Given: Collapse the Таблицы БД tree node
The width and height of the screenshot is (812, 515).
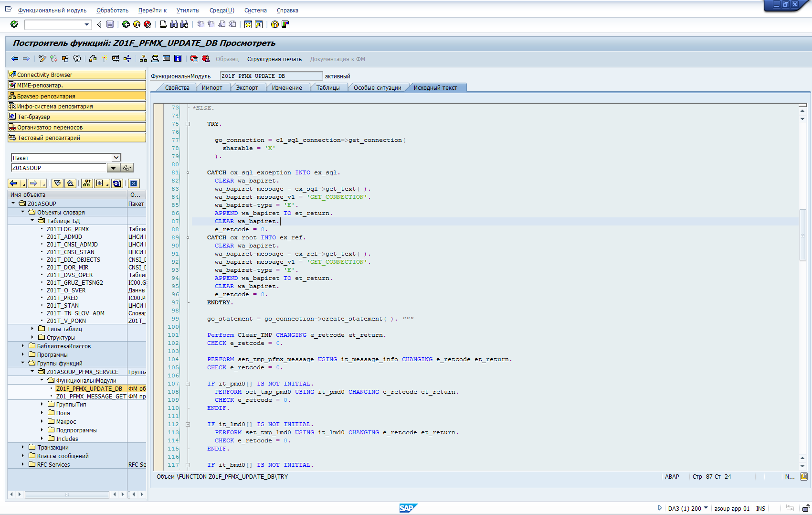Looking at the screenshot, I should pyautogui.click(x=32, y=221).
